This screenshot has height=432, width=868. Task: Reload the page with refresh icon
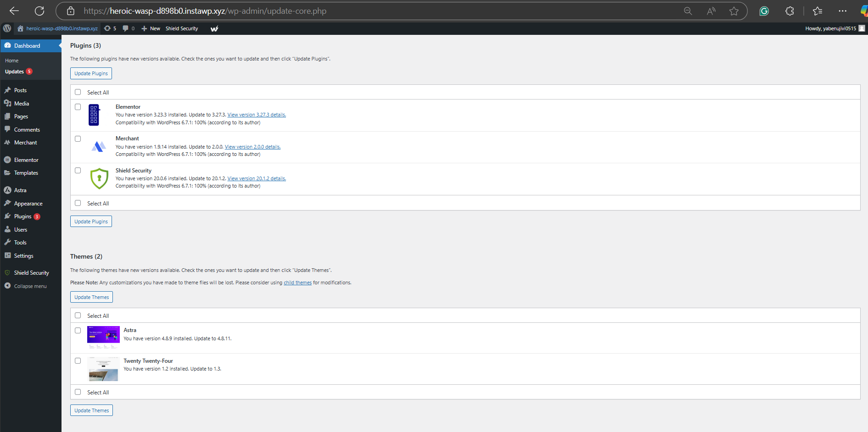point(40,11)
